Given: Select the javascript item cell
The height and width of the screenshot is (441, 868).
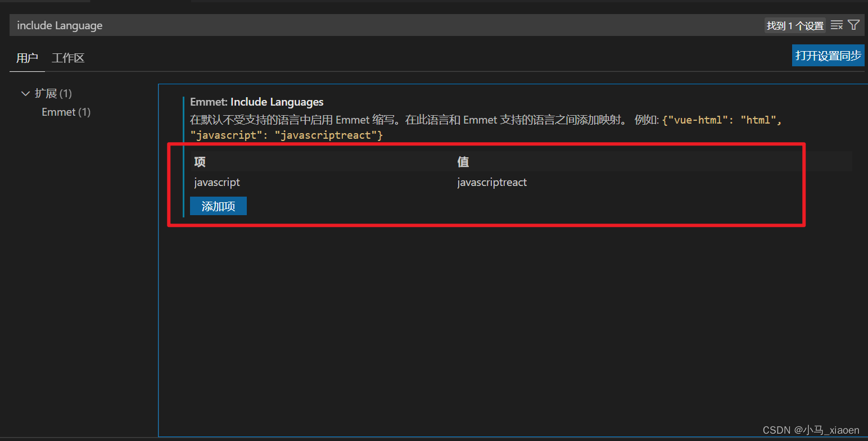Looking at the screenshot, I should pyautogui.click(x=217, y=182).
